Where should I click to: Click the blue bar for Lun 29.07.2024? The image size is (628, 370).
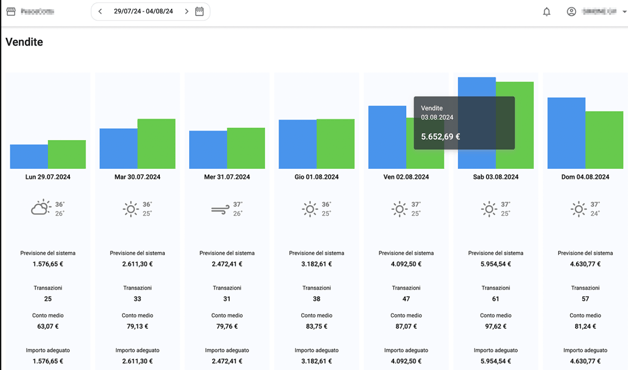(x=29, y=157)
